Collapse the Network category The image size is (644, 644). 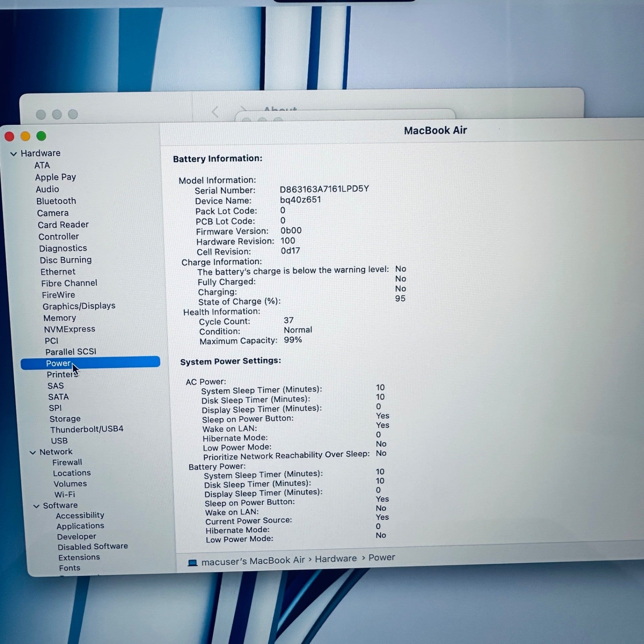tap(33, 452)
